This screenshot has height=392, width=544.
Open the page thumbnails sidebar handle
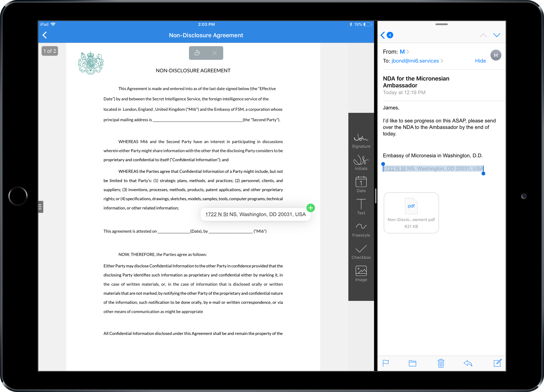pos(41,207)
